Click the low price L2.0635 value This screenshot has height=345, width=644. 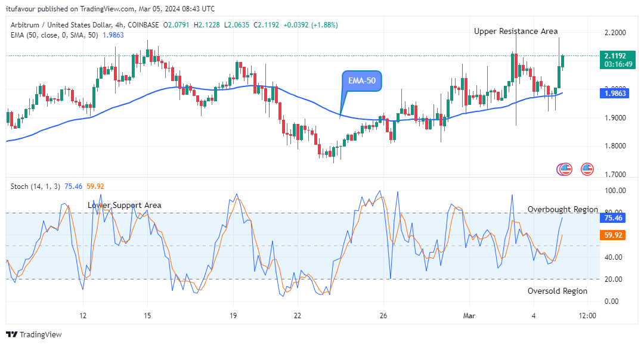237,25
